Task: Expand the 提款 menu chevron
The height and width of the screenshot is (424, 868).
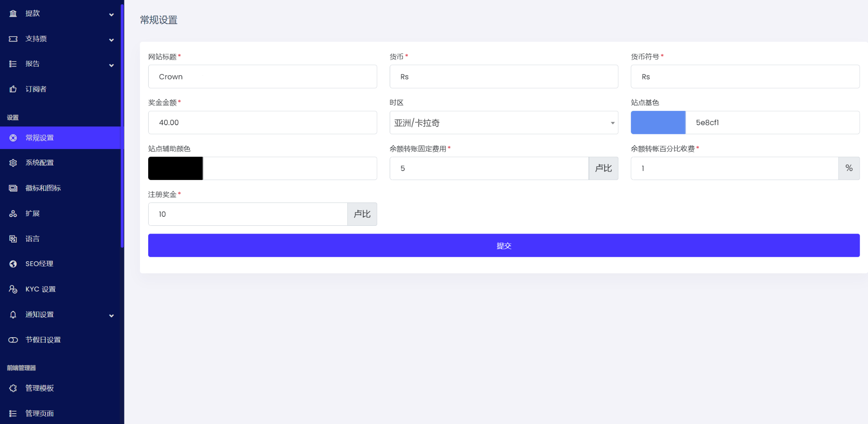Action: click(111, 15)
